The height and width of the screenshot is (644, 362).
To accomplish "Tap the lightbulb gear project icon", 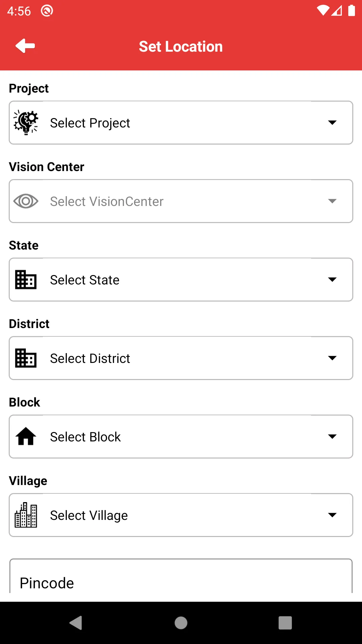I will click(26, 123).
